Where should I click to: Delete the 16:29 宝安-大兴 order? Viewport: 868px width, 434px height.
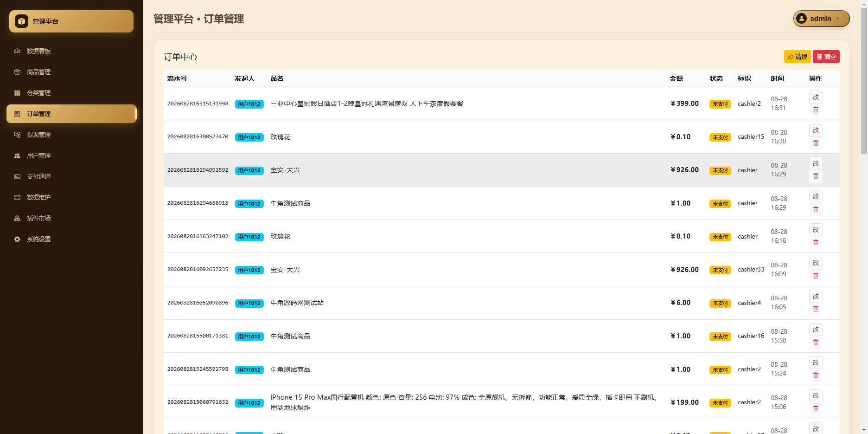point(816,176)
